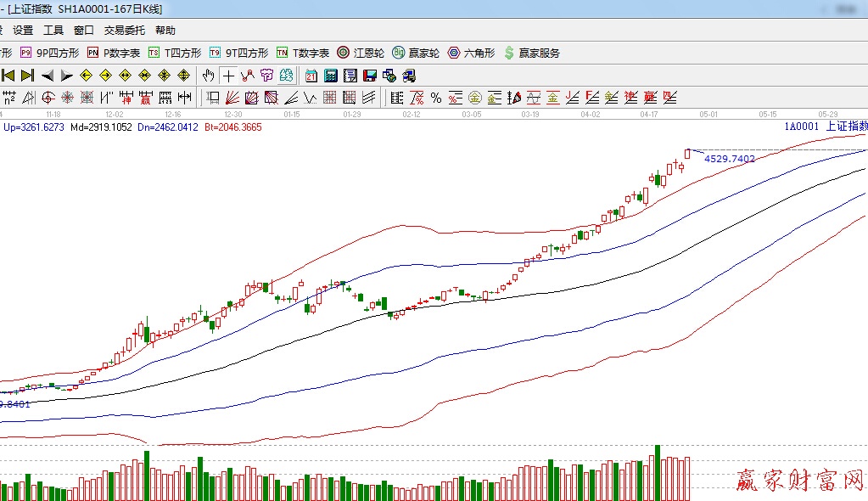Click the 赢家服务 button
The image size is (868, 501).
(532, 53)
